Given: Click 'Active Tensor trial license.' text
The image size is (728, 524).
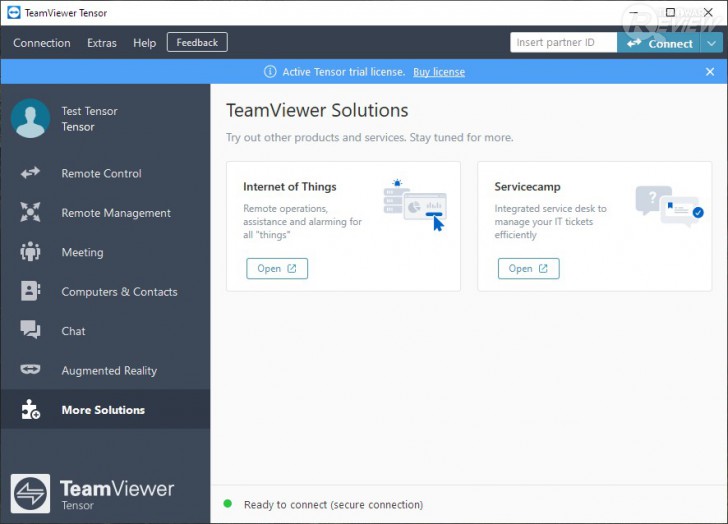Looking at the screenshot, I should [344, 72].
